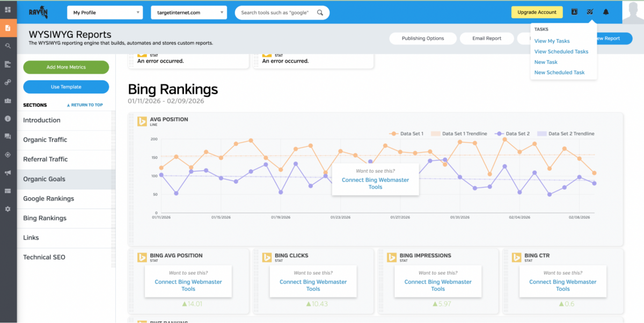Go to Bing Rankings section
The width and height of the screenshot is (644, 323).
click(x=66, y=218)
